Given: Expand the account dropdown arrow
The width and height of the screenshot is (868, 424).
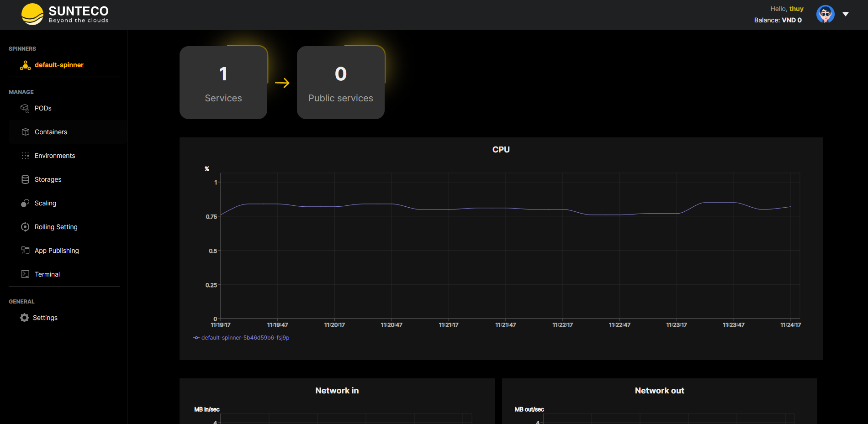Looking at the screenshot, I should coord(846,14).
